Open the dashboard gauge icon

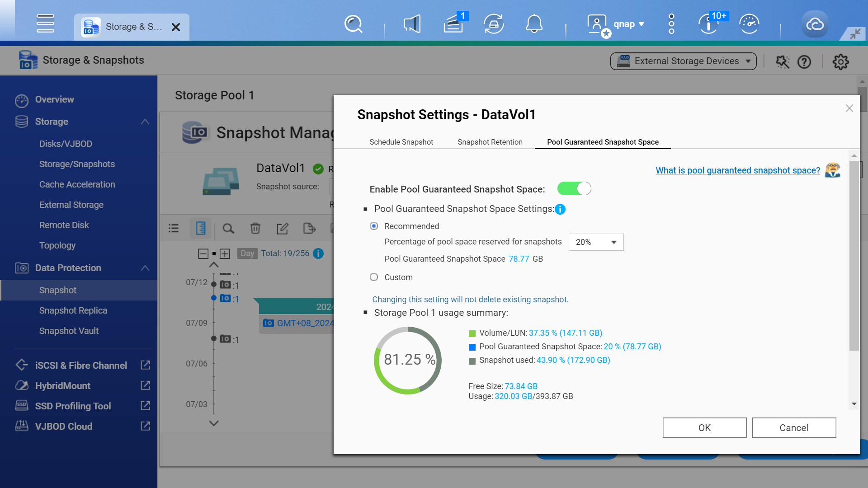pos(749,24)
